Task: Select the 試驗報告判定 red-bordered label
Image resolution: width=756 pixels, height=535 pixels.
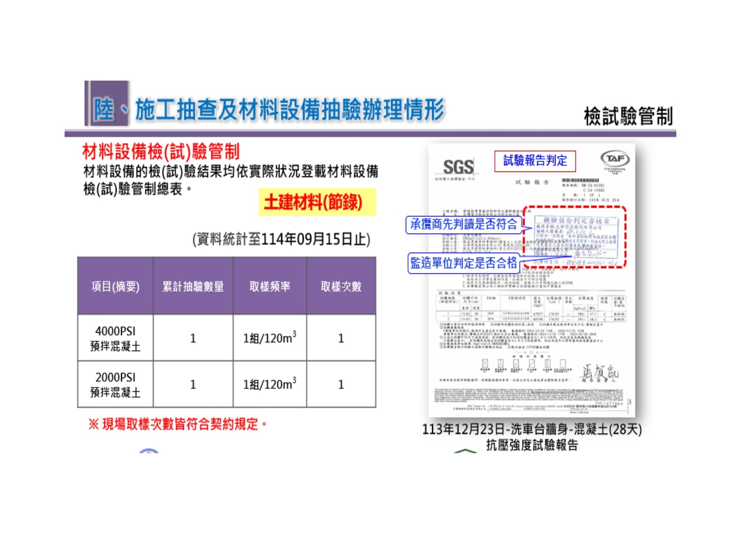Action: 535,161
